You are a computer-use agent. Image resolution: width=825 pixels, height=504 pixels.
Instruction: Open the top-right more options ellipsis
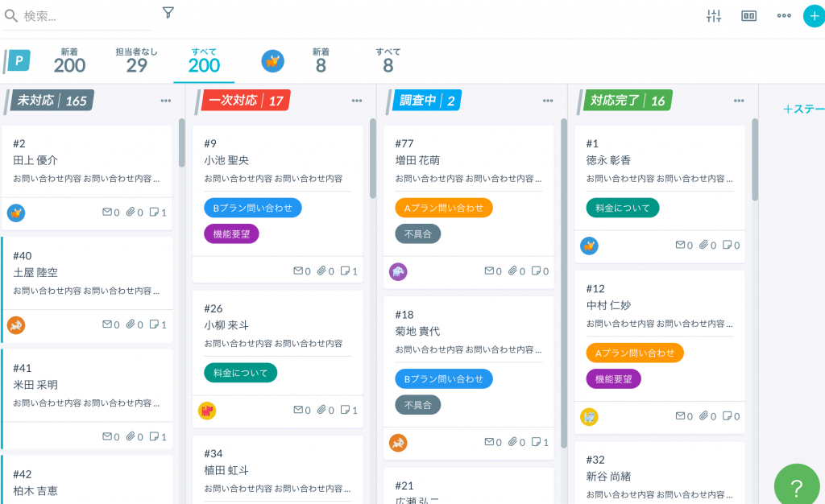point(784,16)
